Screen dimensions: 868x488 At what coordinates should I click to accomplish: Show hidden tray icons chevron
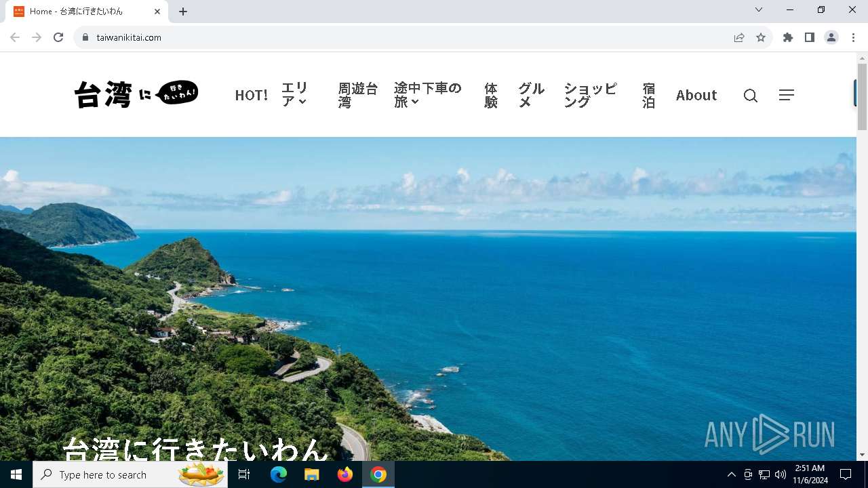731,474
